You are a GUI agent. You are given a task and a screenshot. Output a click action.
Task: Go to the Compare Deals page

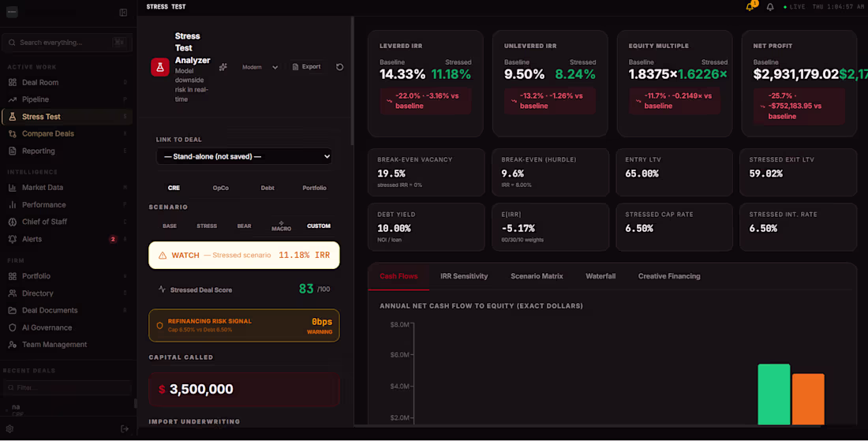pos(68,134)
